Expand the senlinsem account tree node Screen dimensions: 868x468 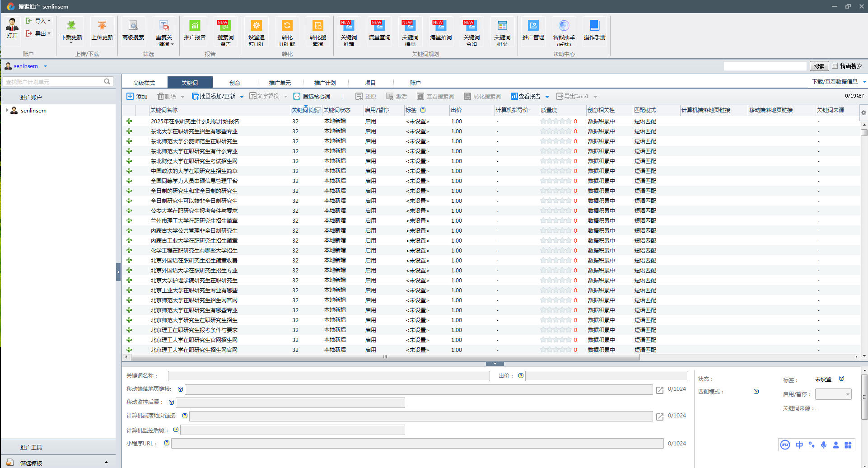(7, 110)
